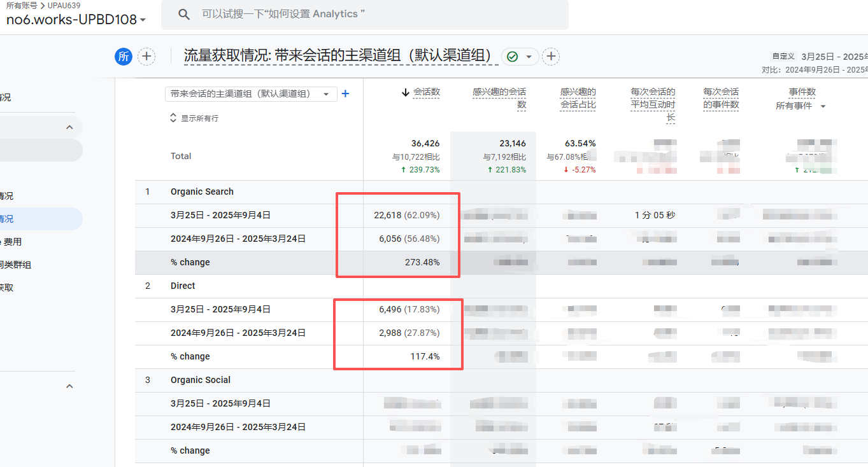Click the Organic Search row label
This screenshot has width=868, height=467.
tap(202, 192)
